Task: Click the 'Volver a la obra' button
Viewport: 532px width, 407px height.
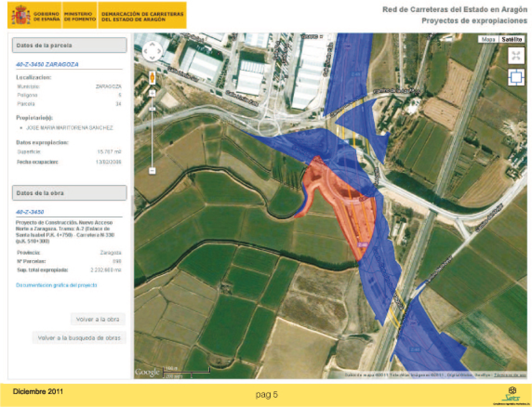Action: coord(98,319)
